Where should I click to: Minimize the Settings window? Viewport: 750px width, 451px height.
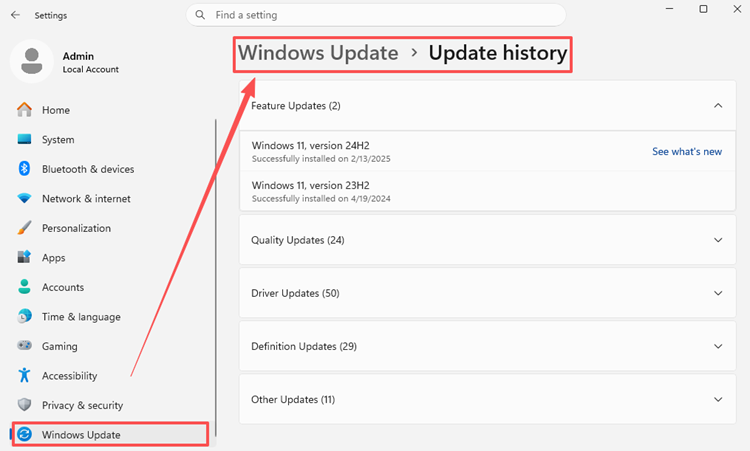[x=669, y=9]
